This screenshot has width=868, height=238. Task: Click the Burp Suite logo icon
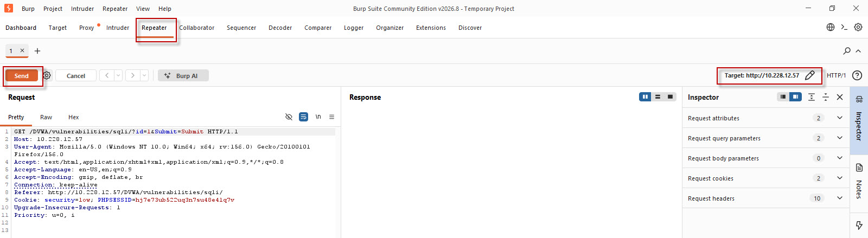(x=8, y=8)
